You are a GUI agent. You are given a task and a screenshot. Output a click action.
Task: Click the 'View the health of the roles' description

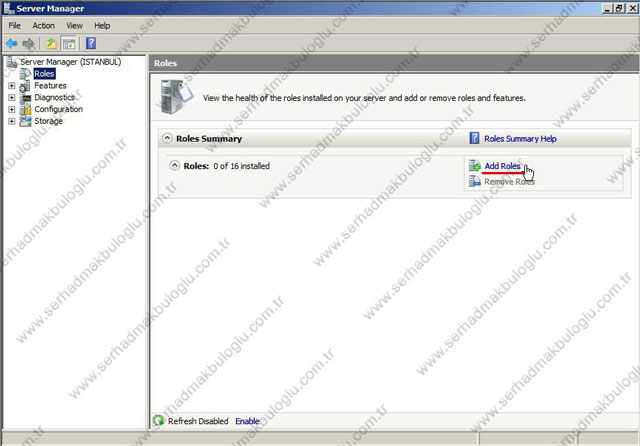(x=364, y=98)
